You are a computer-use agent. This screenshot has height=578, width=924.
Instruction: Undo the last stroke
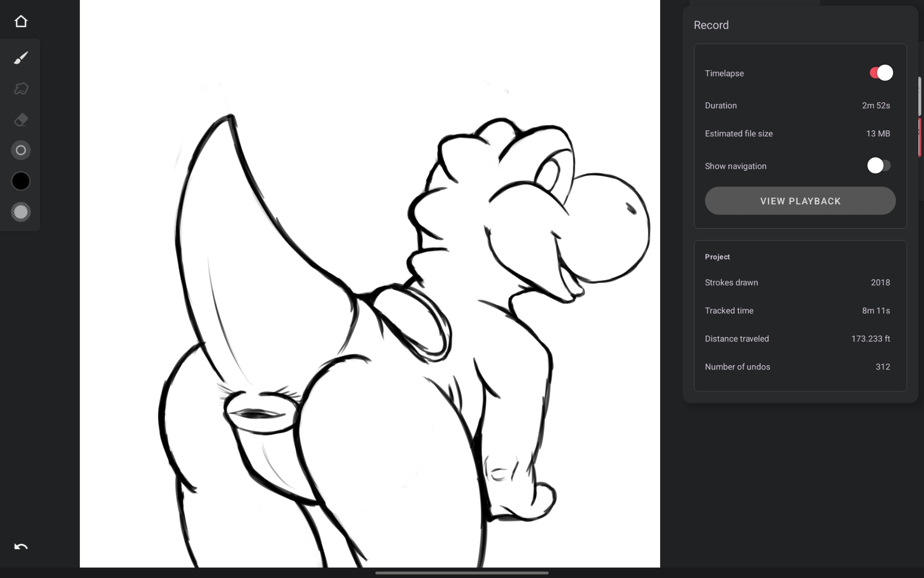[x=21, y=547]
